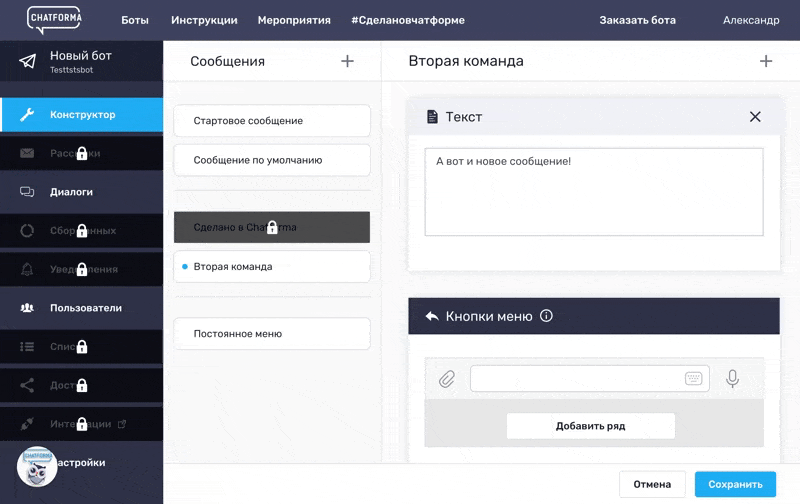Open the Пользователи sidebar section
The height and width of the screenshot is (504, 800).
pyautogui.click(x=82, y=308)
